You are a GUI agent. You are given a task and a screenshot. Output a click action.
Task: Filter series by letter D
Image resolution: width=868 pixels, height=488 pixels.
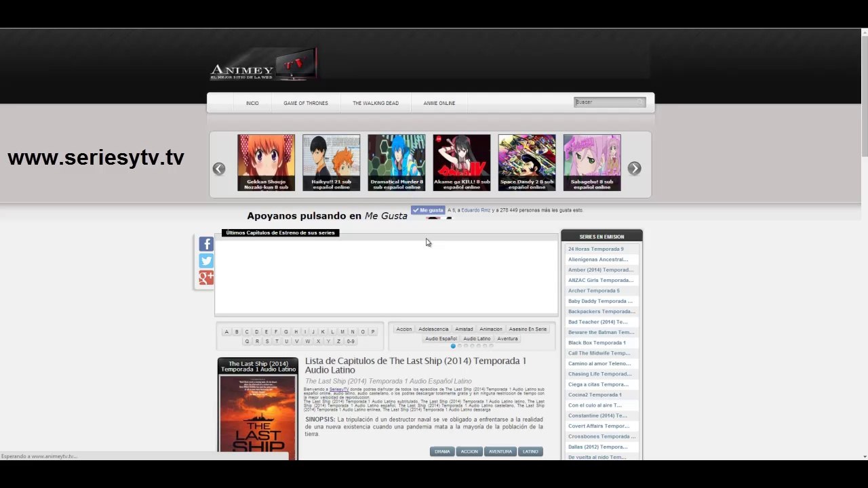click(x=256, y=332)
